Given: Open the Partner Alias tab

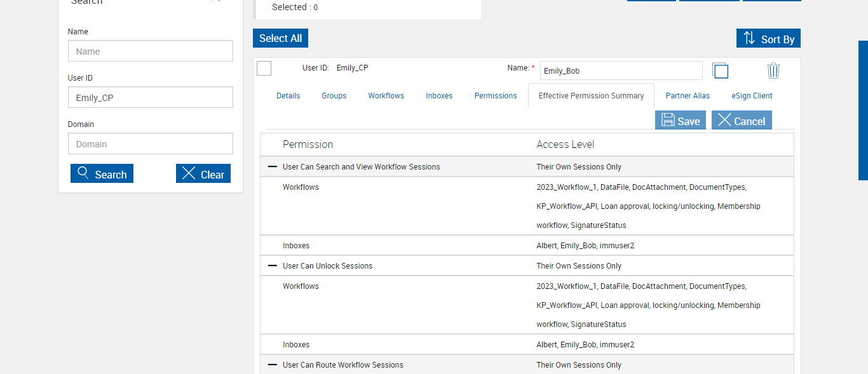Looking at the screenshot, I should [x=688, y=96].
